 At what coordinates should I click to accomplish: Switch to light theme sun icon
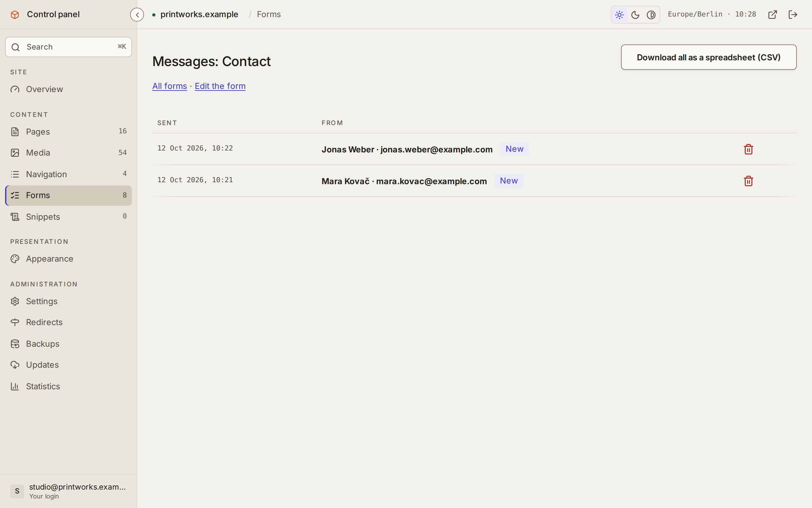click(x=619, y=15)
